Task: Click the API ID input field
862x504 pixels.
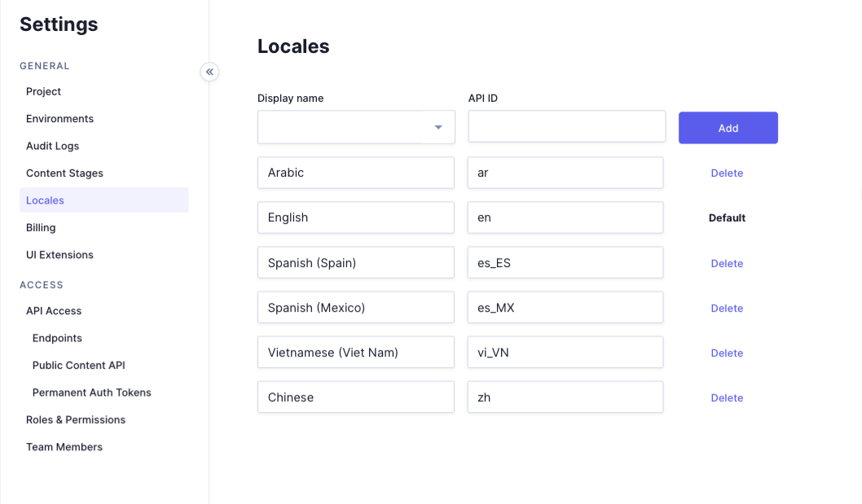Action: pyautogui.click(x=566, y=127)
